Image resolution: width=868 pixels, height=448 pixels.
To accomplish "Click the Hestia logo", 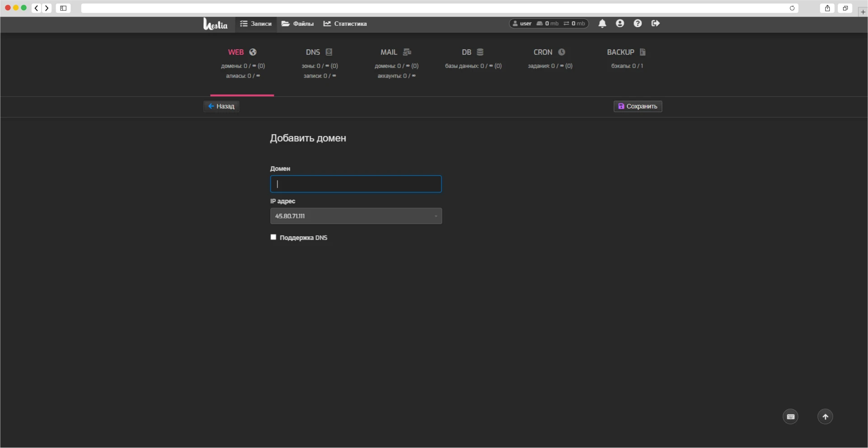I will click(x=215, y=24).
